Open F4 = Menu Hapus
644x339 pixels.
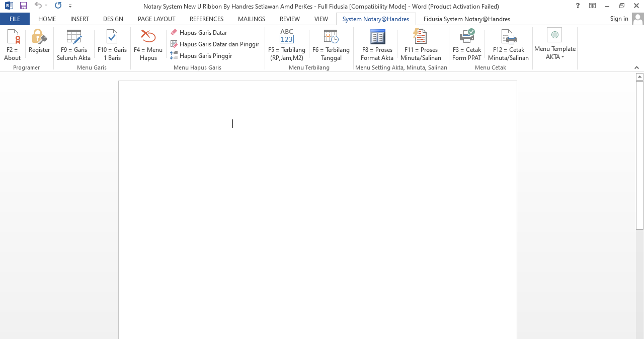(x=148, y=45)
